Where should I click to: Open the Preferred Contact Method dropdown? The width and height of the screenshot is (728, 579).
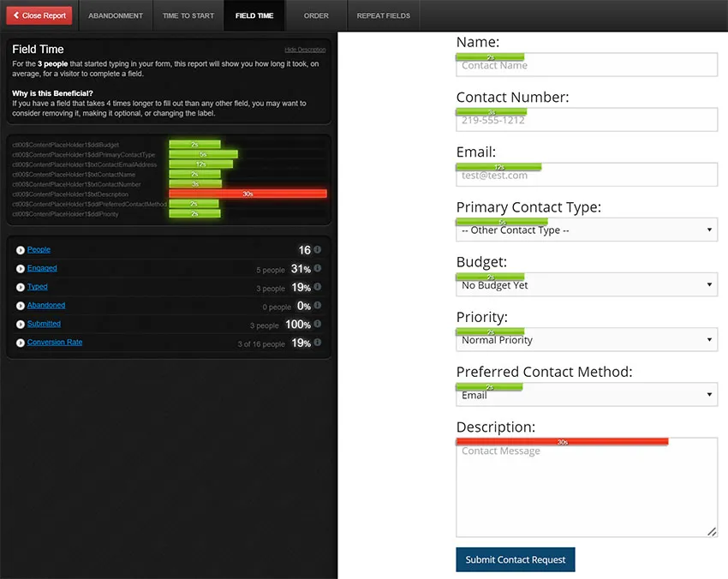tap(587, 395)
